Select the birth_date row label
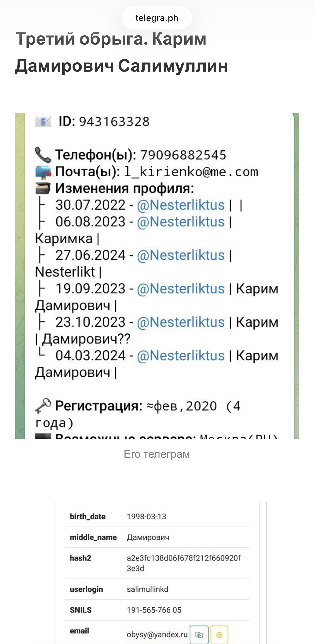The height and width of the screenshot is (644, 314). coord(88,517)
